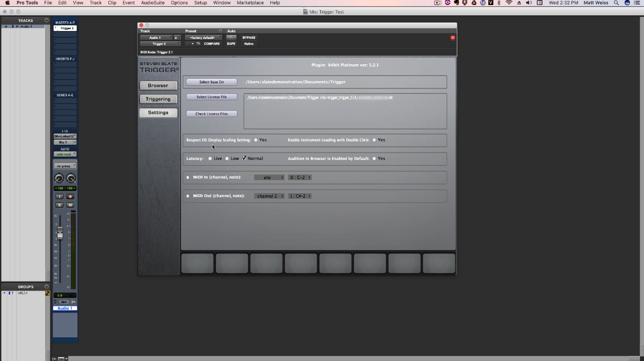Click the Audio 1 track name at strip bottom
The width and height of the screenshot is (644, 361).
65,309
